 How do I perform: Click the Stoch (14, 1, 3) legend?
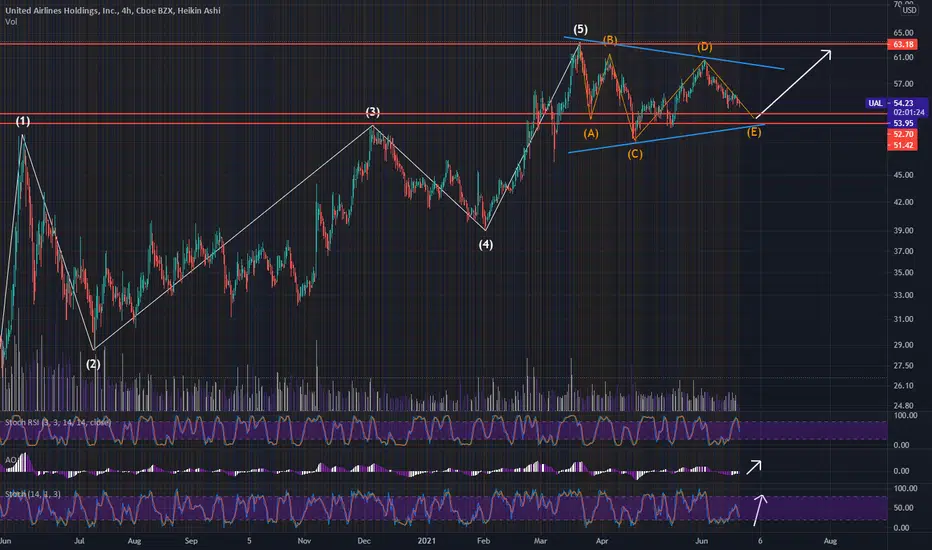tap(33, 495)
